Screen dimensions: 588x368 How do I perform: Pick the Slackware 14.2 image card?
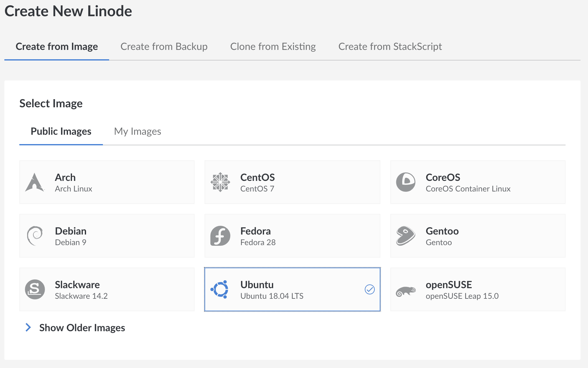click(x=107, y=289)
